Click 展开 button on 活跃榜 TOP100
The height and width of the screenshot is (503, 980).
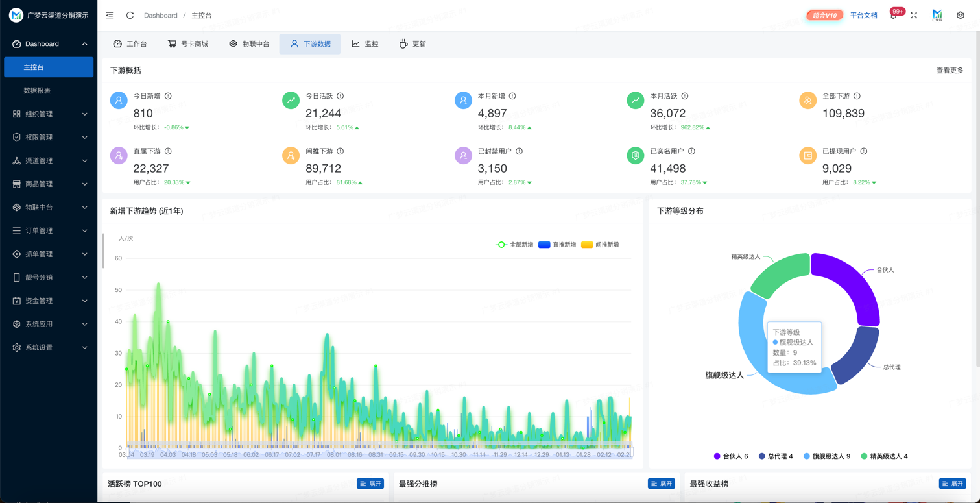370,484
